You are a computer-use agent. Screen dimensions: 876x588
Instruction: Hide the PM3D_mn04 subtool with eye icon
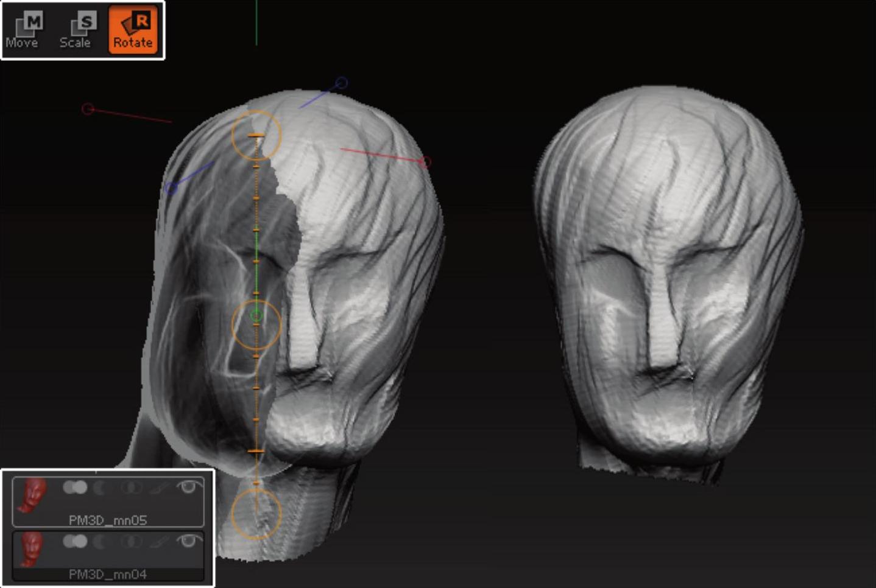(x=189, y=541)
